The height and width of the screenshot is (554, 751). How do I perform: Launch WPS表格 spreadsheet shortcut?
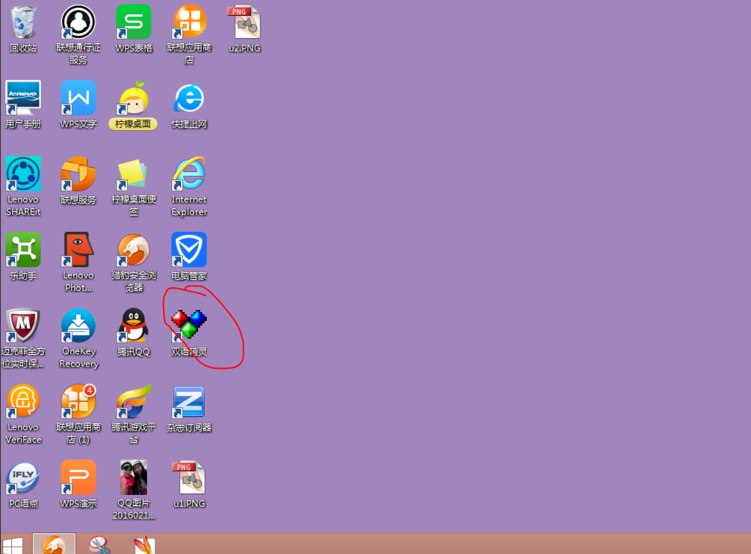(x=134, y=23)
